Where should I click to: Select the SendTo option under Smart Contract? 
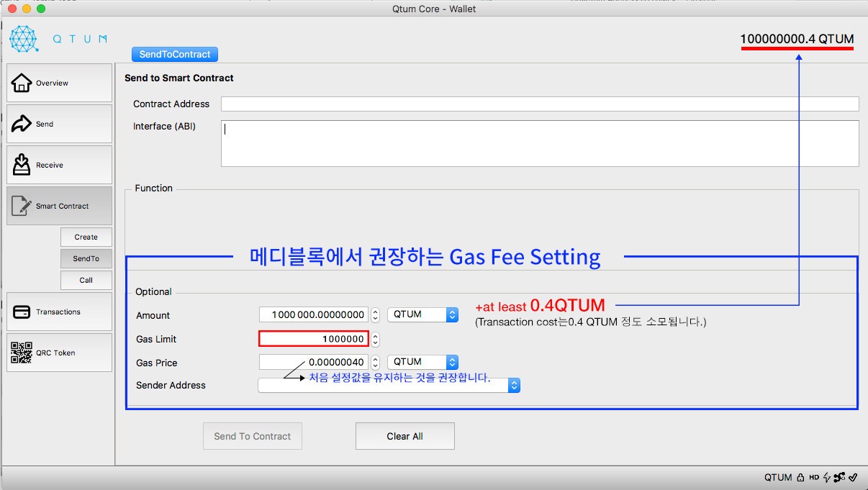(x=86, y=258)
